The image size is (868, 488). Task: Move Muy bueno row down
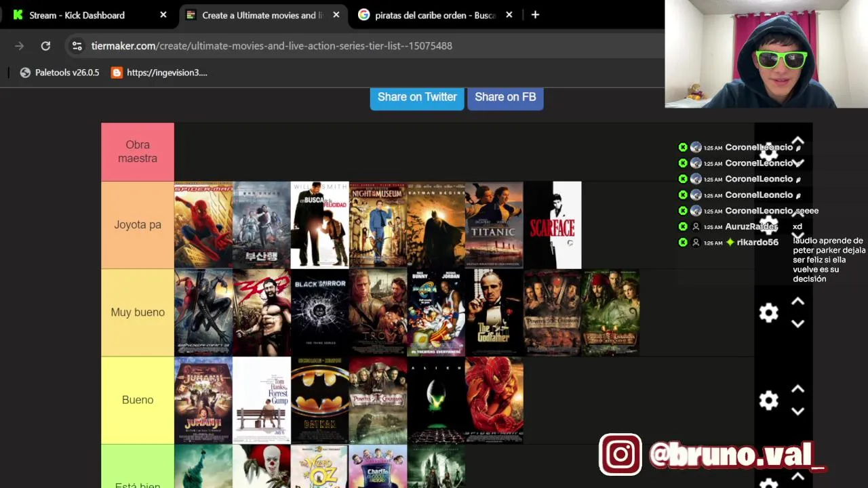(797, 323)
